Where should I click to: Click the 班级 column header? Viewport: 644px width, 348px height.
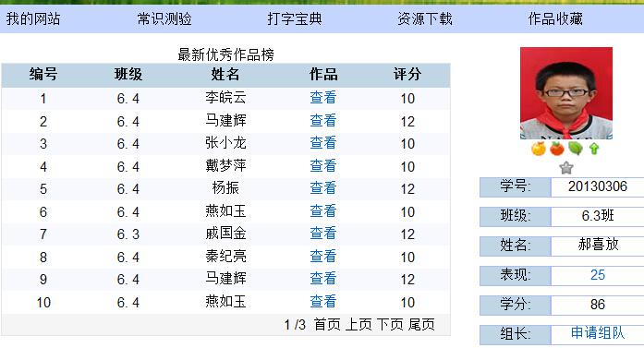coord(128,75)
